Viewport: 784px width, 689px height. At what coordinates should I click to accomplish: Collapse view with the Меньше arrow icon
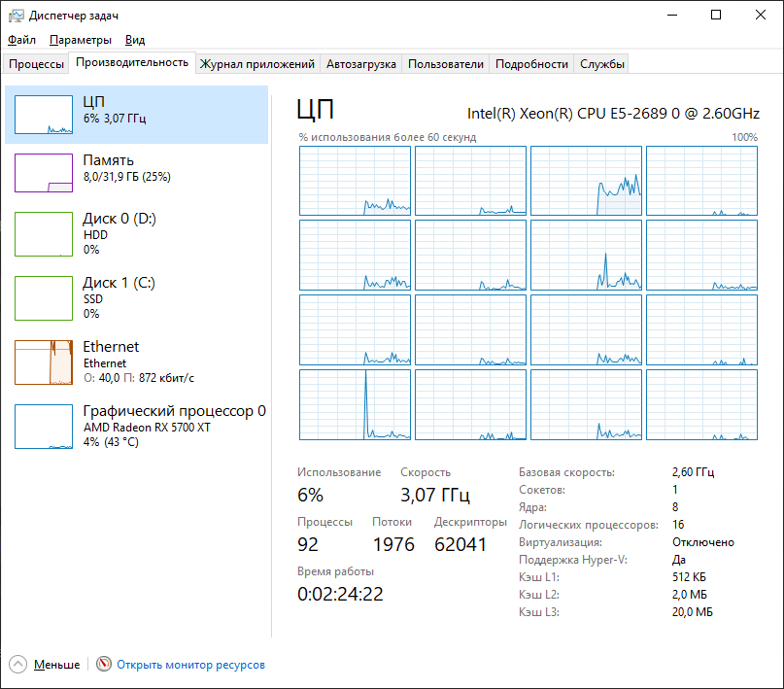(18, 665)
